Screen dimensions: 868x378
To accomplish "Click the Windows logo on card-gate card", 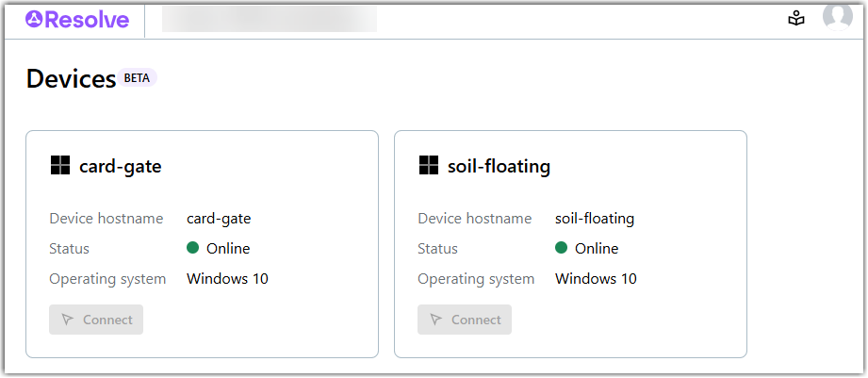I will coord(60,166).
